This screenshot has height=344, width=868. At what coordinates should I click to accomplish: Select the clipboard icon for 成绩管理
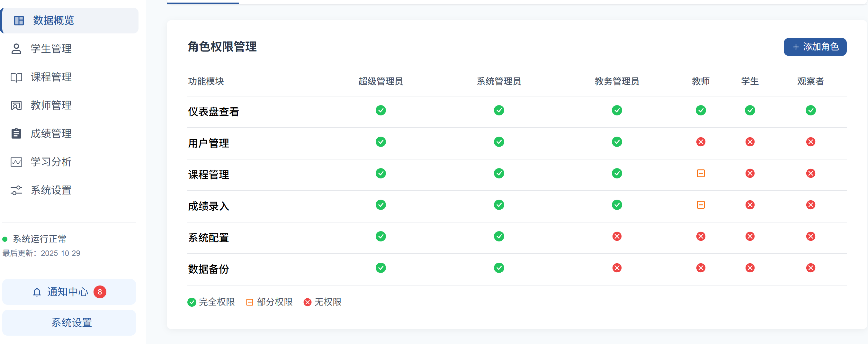16,133
